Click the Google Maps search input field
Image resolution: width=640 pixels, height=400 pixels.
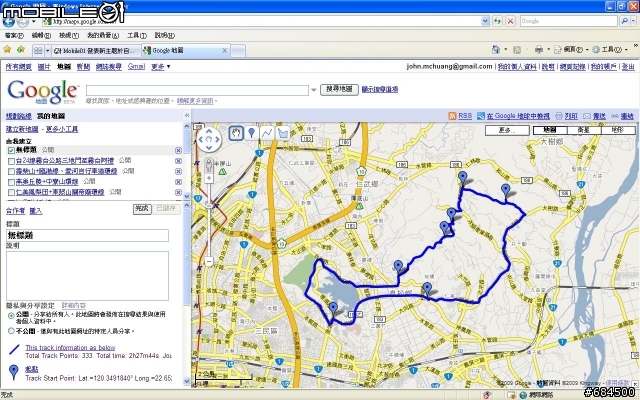point(197,90)
